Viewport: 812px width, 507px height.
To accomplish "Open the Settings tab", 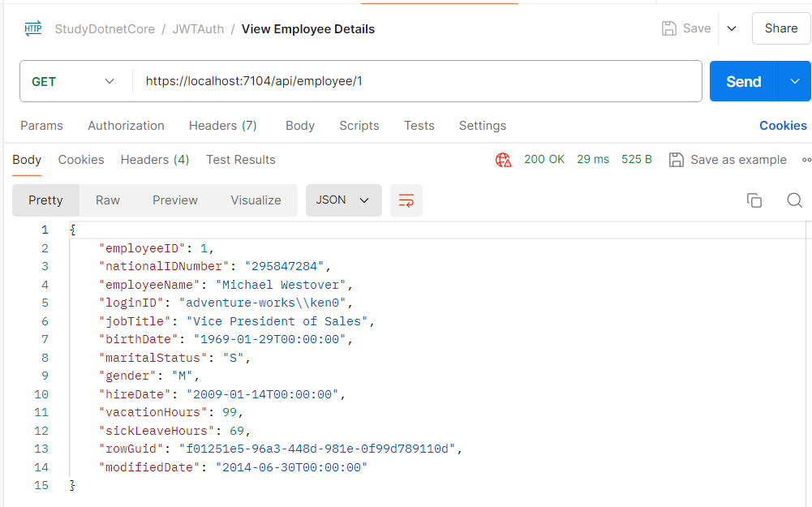I will pyautogui.click(x=482, y=125).
